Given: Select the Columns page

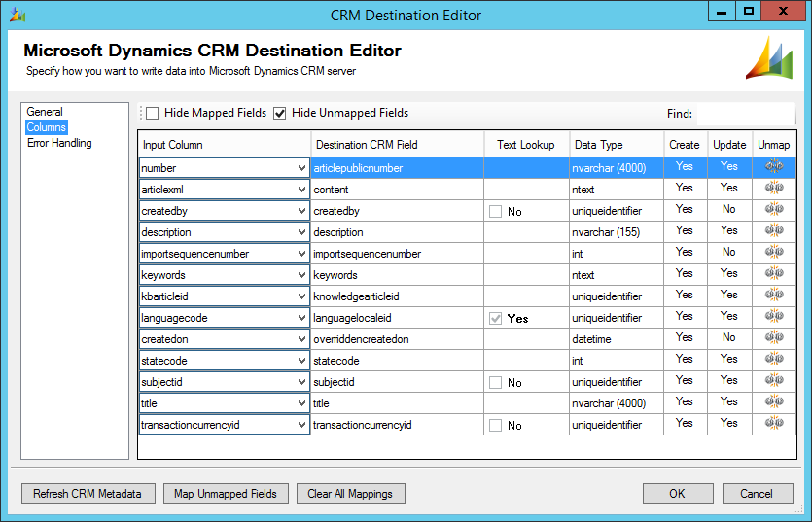Looking at the screenshot, I should pos(47,127).
